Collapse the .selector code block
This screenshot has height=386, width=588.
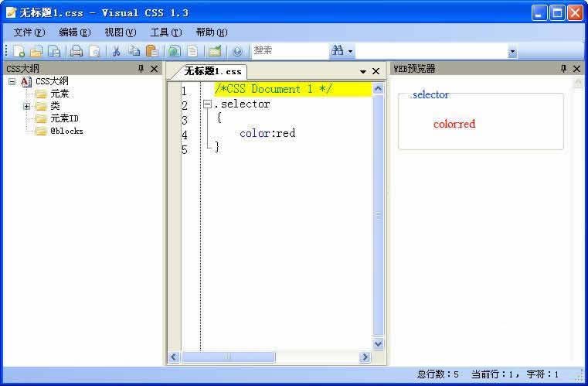click(207, 104)
